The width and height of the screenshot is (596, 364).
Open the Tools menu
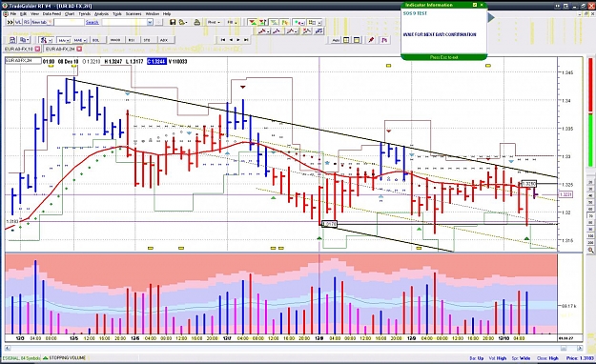117,13
